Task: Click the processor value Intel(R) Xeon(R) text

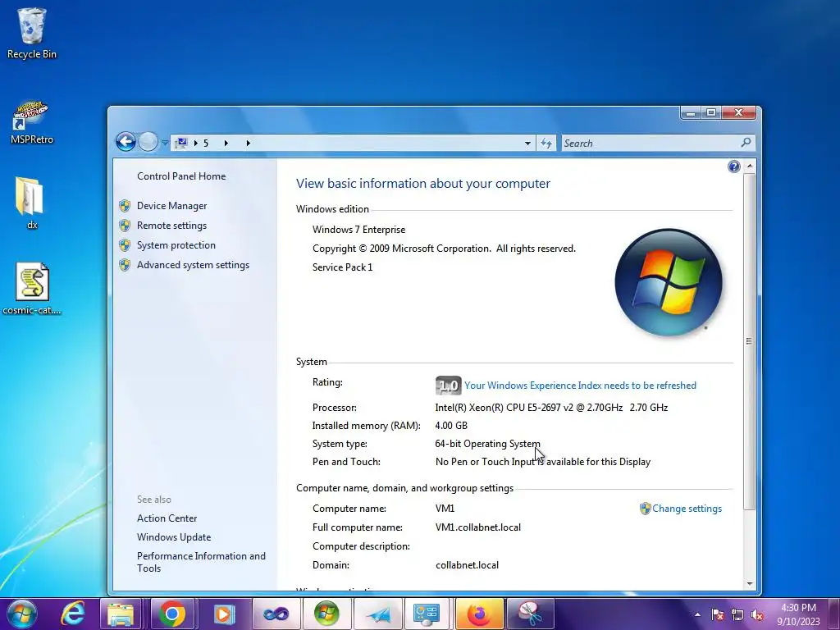Action: coord(551,408)
